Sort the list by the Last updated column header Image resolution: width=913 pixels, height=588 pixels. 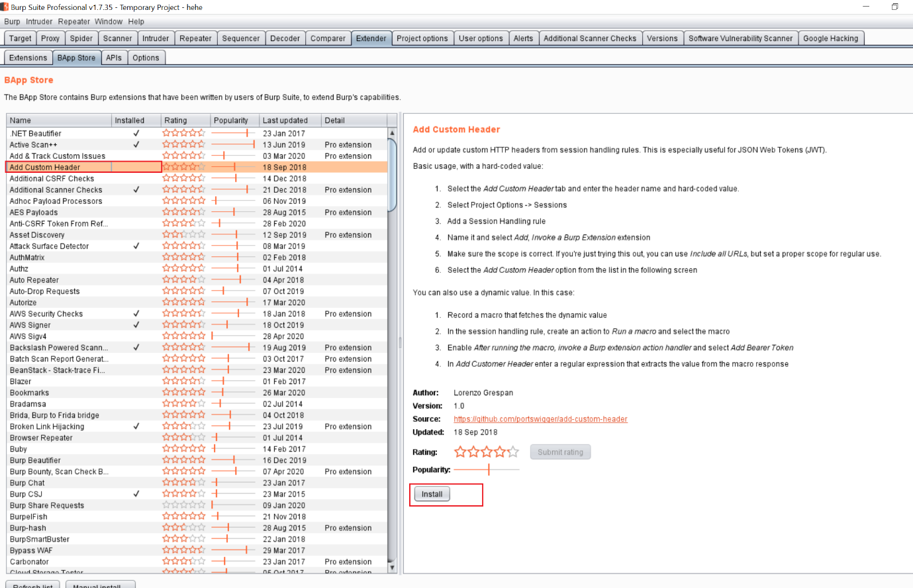(285, 121)
